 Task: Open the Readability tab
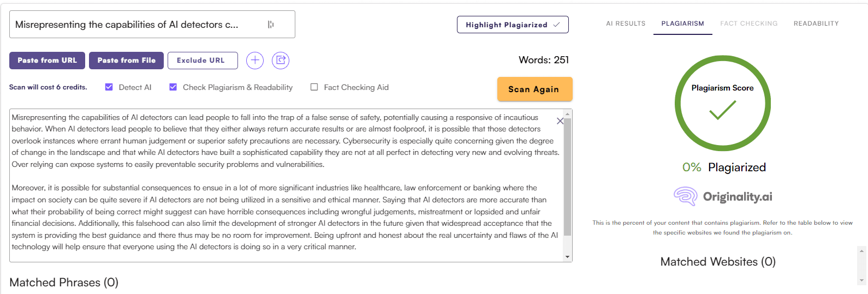click(x=816, y=23)
